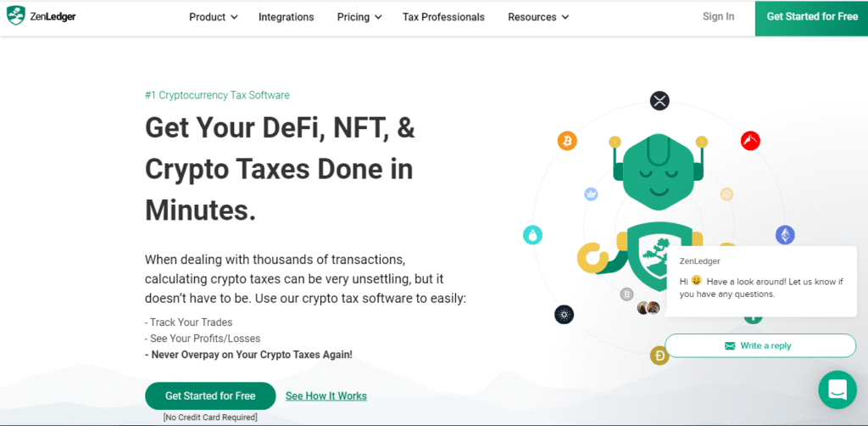
Task: Click the teal droplet coin icon
Action: pyautogui.click(x=532, y=235)
